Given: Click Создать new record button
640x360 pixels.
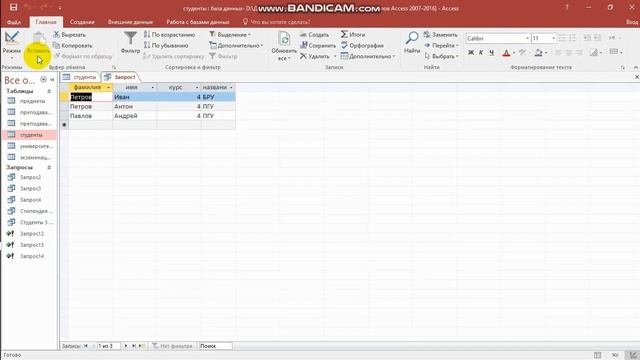Looking at the screenshot, I should click(x=314, y=35).
